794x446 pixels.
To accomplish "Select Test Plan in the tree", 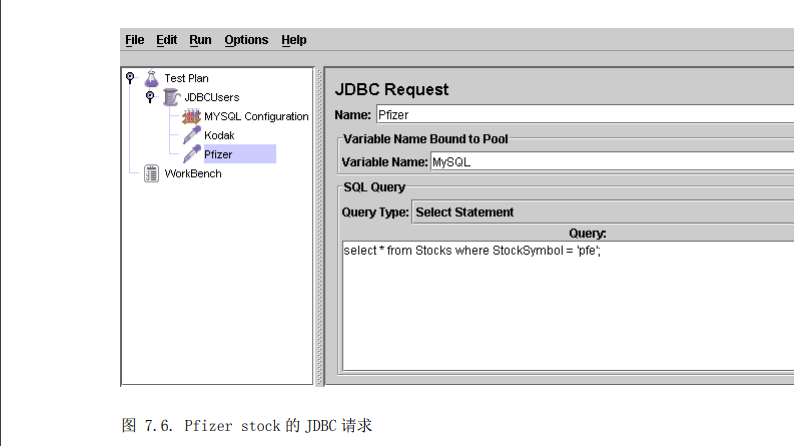I will [186, 78].
